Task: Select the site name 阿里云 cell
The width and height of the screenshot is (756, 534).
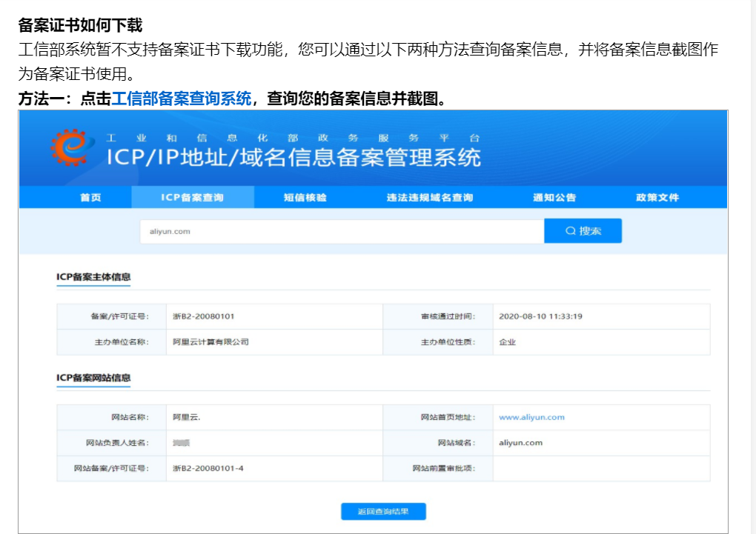Action: pyautogui.click(x=274, y=418)
